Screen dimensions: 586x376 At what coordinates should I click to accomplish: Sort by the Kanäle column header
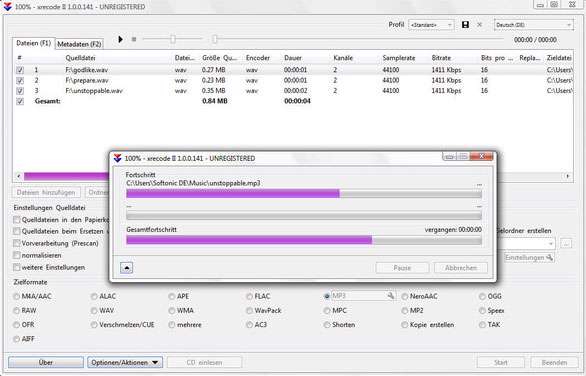coord(343,58)
